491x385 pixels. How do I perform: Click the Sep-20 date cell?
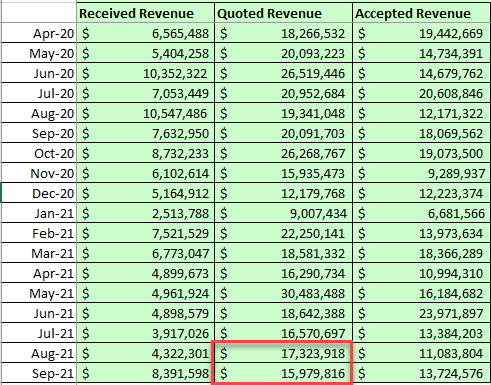coord(39,133)
